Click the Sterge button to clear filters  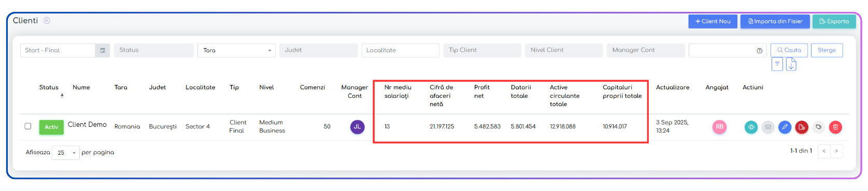point(827,50)
